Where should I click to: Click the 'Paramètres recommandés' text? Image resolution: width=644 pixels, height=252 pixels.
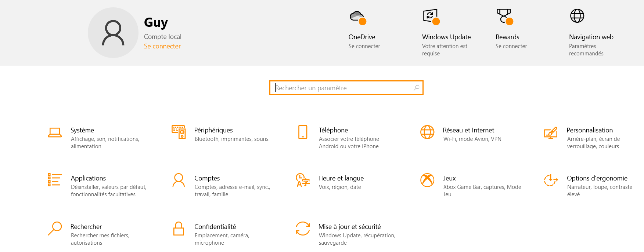[x=586, y=50]
